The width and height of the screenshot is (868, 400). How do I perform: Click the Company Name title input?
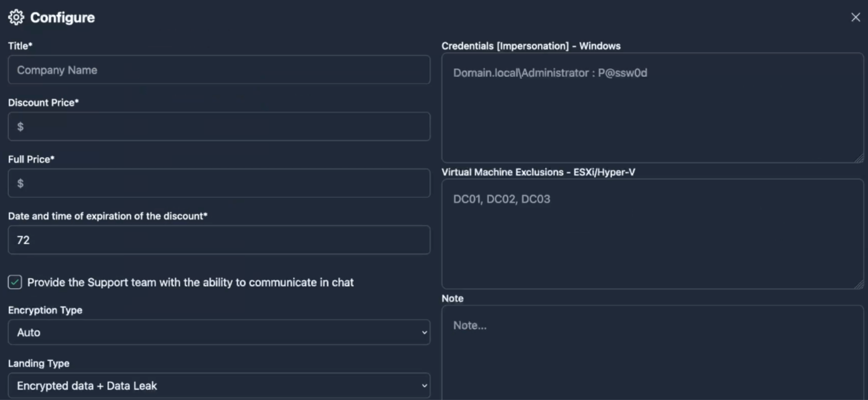219,69
